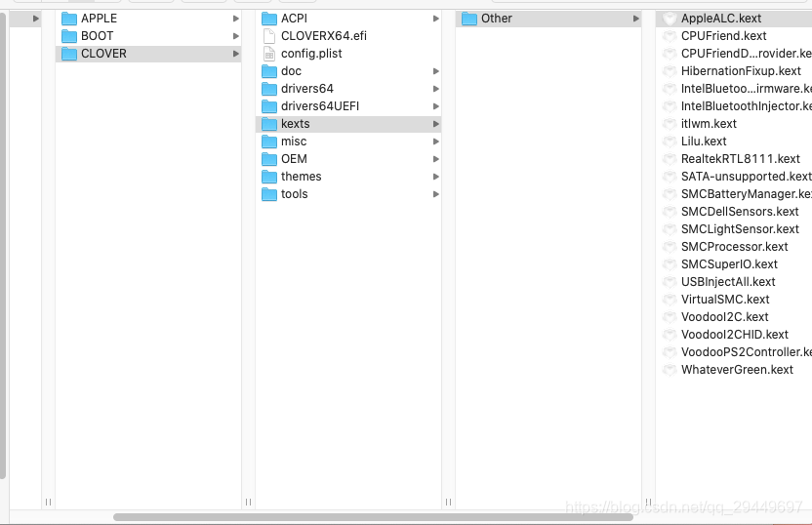The image size is (812, 525).
Task: Expand the BOOT folder arrow
Action: [x=235, y=36]
